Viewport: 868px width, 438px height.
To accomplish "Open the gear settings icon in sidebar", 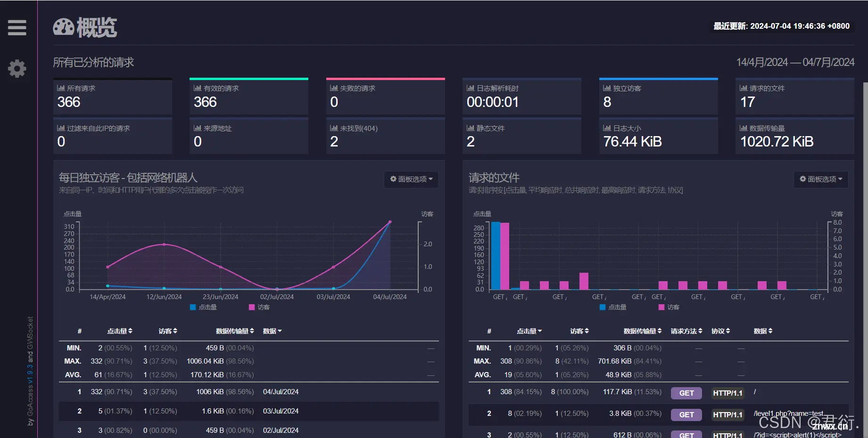I will click(x=17, y=69).
